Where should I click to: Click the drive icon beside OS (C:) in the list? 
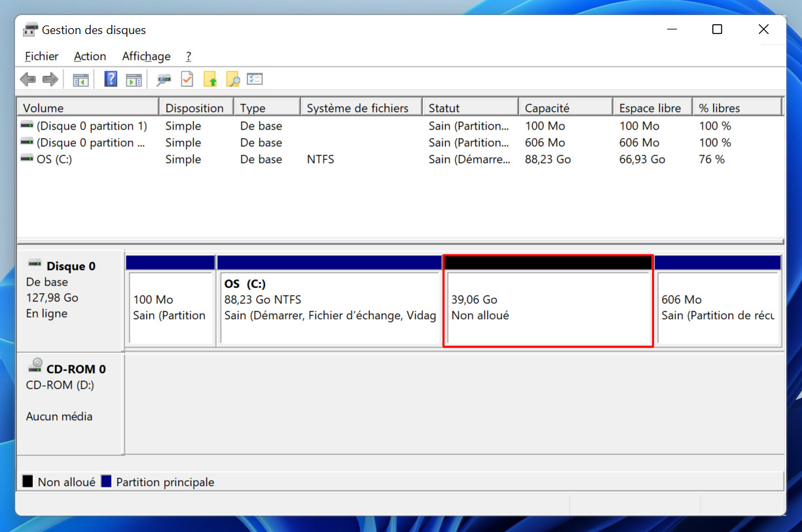[x=27, y=158]
